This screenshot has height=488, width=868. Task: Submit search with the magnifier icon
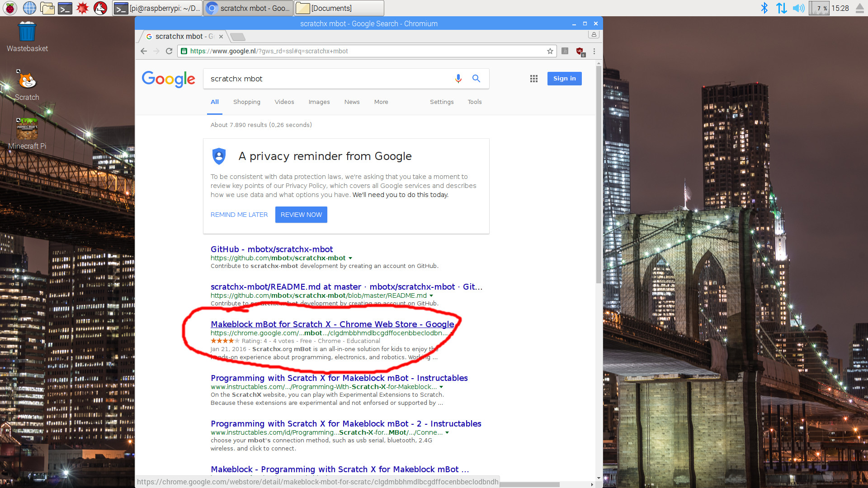click(x=476, y=79)
